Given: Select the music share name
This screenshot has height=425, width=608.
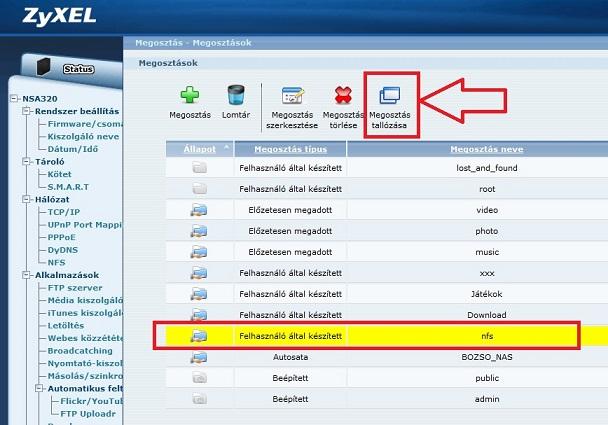Looking at the screenshot, I should point(487,252).
